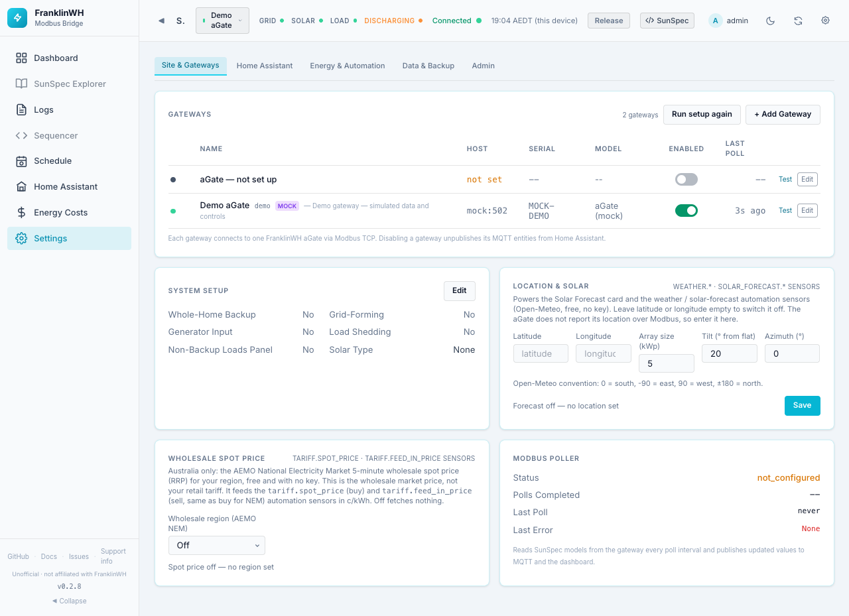Viewport: 849px width, 616px height.
Task: Enable the 'aGate — not set up' gateway toggle
Action: (x=686, y=180)
